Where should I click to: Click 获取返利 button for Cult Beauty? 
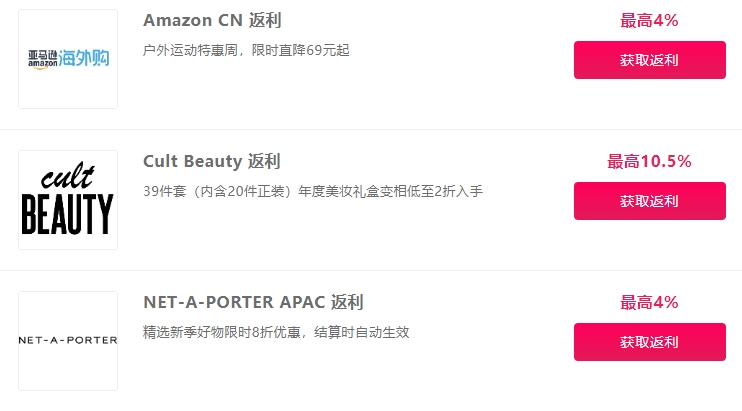coord(650,201)
